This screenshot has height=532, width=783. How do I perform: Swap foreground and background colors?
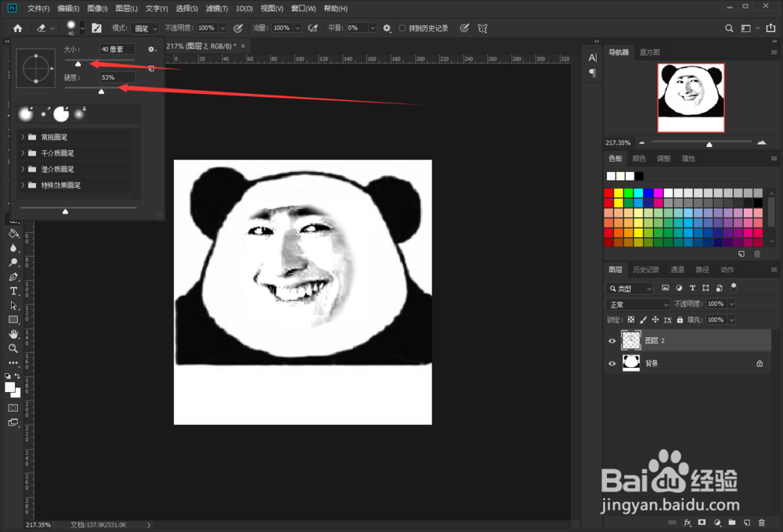(17, 376)
